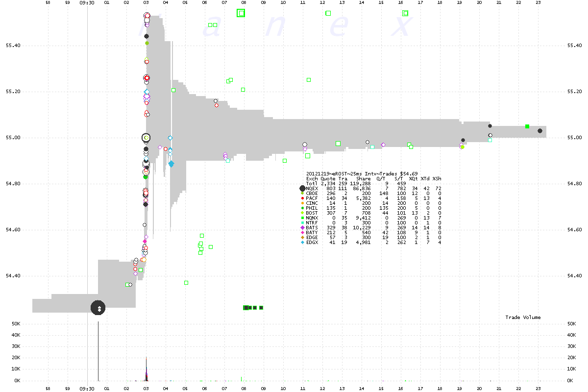Click the large black trade circle at 09:30
The height and width of the screenshot is (392, 588).
98,307
